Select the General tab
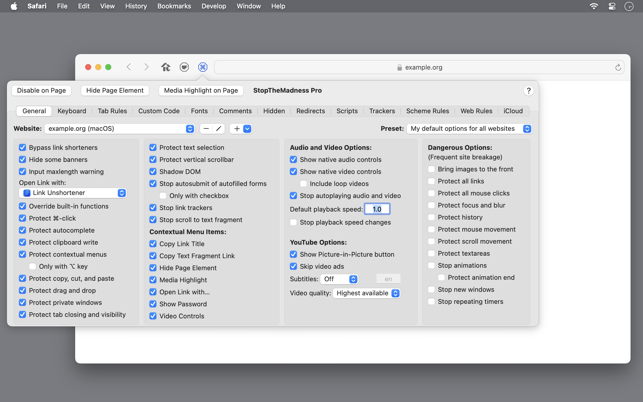Image resolution: width=643 pixels, height=402 pixels. click(34, 111)
